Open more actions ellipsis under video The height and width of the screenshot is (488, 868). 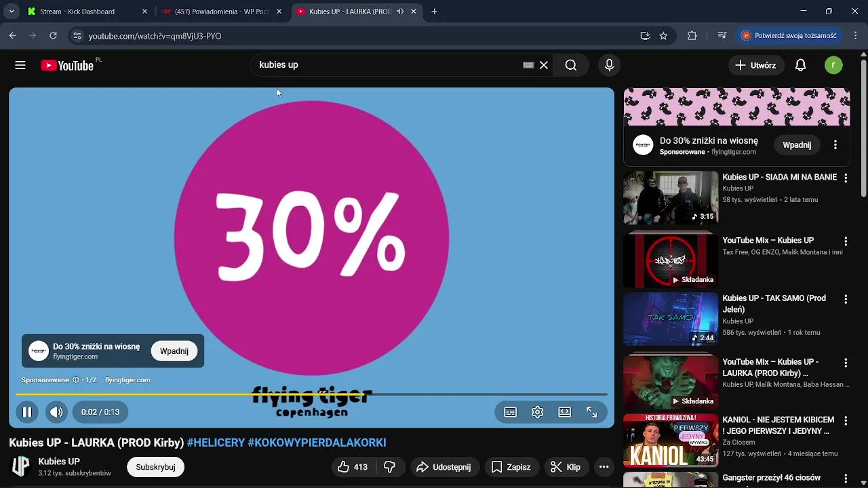pyautogui.click(x=604, y=466)
